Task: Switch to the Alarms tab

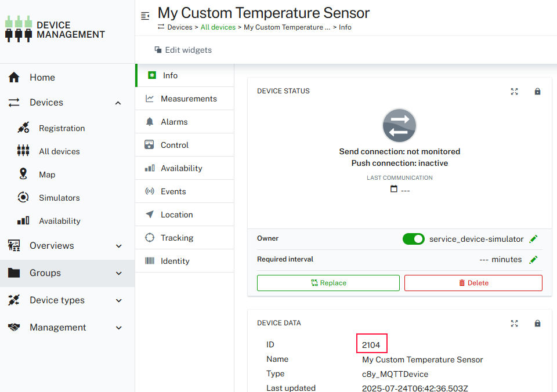Action: (x=174, y=122)
